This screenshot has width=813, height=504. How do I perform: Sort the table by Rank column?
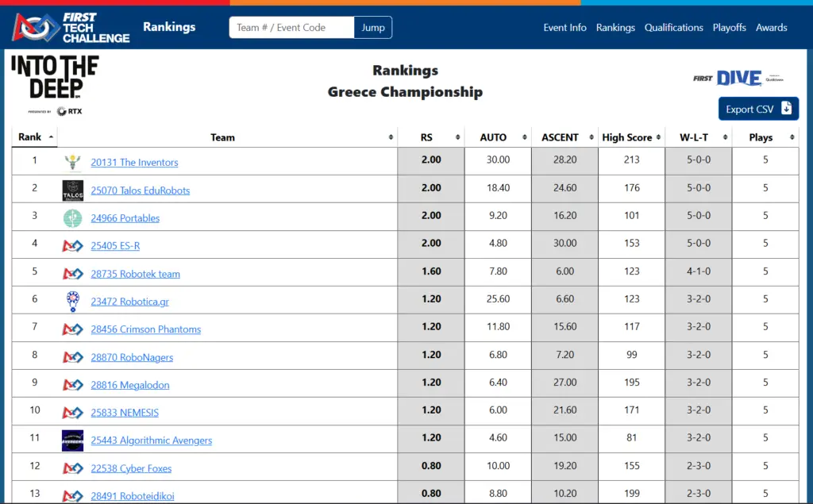coord(35,137)
